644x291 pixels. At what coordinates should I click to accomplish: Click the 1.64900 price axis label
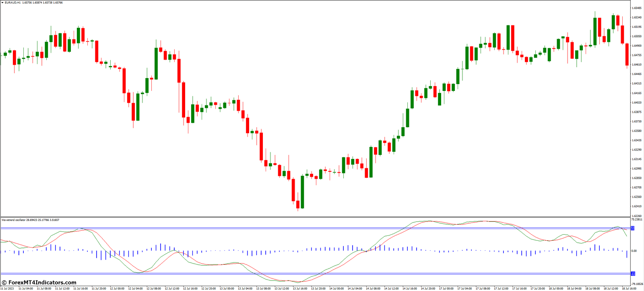(636, 46)
